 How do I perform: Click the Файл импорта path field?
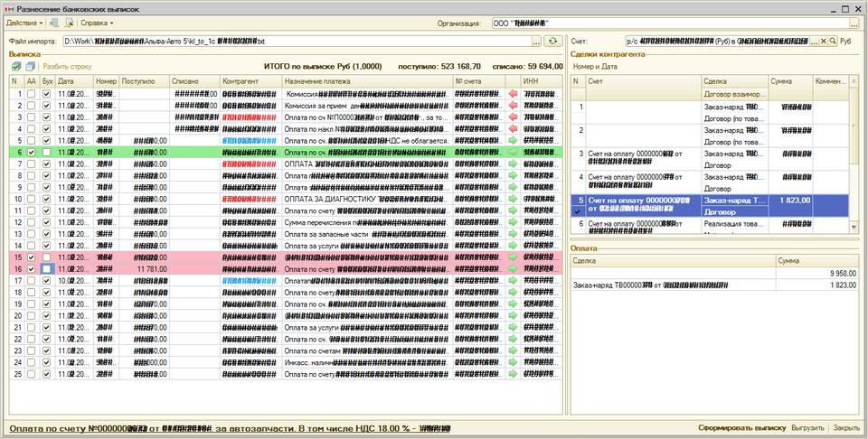point(297,42)
